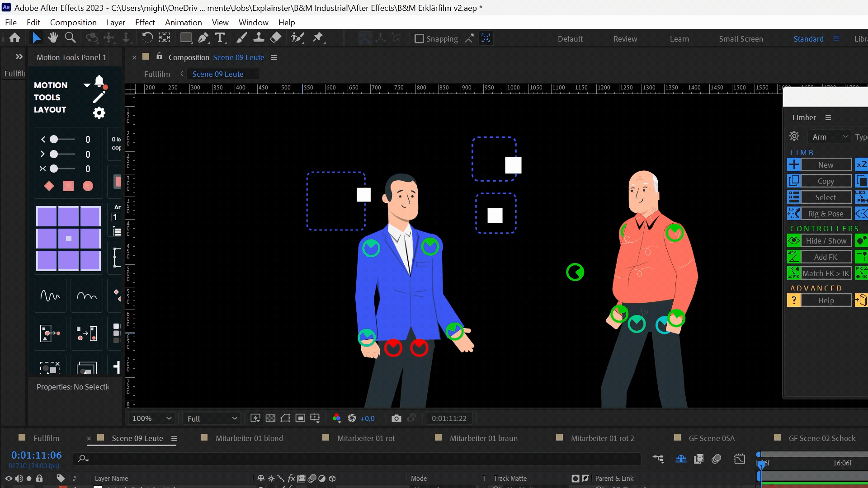This screenshot has width=868, height=488.
Task: Select the Horizontal Type tool
Action: tap(220, 38)
